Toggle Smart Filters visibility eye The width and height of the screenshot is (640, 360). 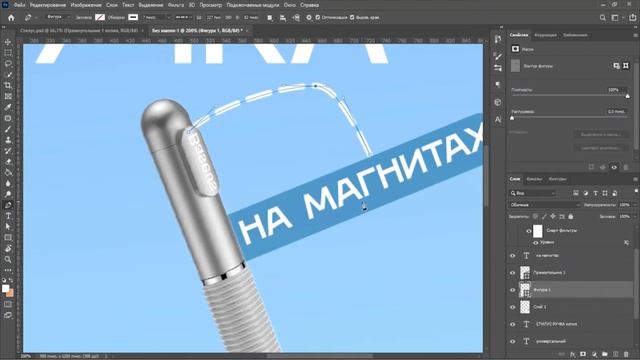(529, 231)
